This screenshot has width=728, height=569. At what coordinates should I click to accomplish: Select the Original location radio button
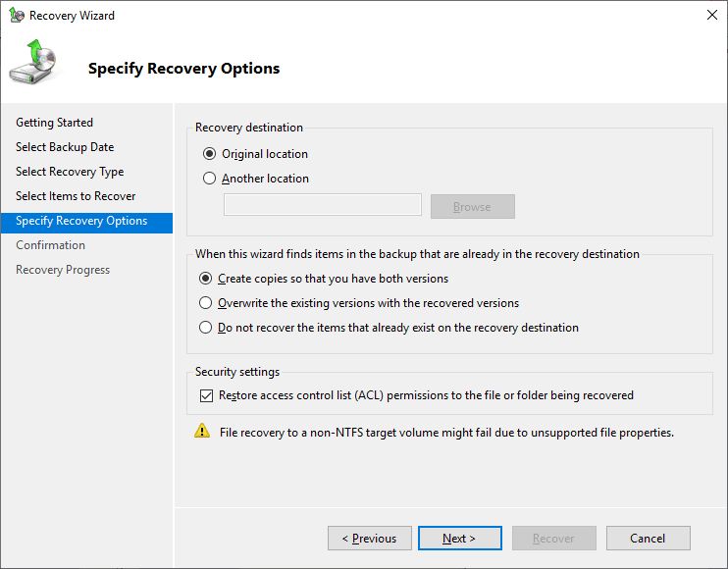tap(209, 154)
